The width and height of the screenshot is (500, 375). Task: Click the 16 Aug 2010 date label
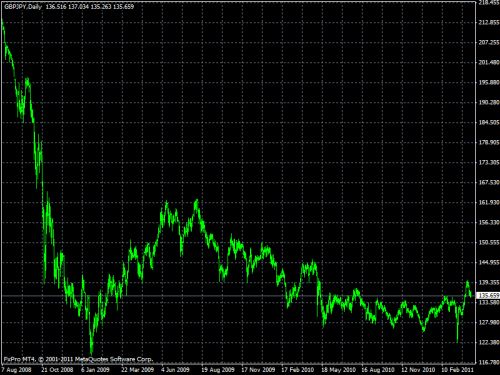click(x=378, y=370)
